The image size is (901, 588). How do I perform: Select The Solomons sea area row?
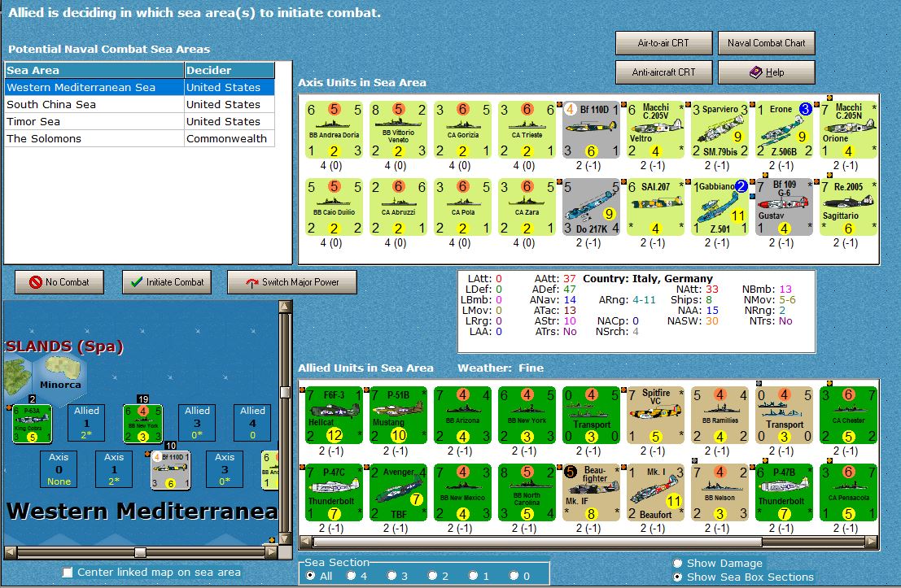click(140, 138)
